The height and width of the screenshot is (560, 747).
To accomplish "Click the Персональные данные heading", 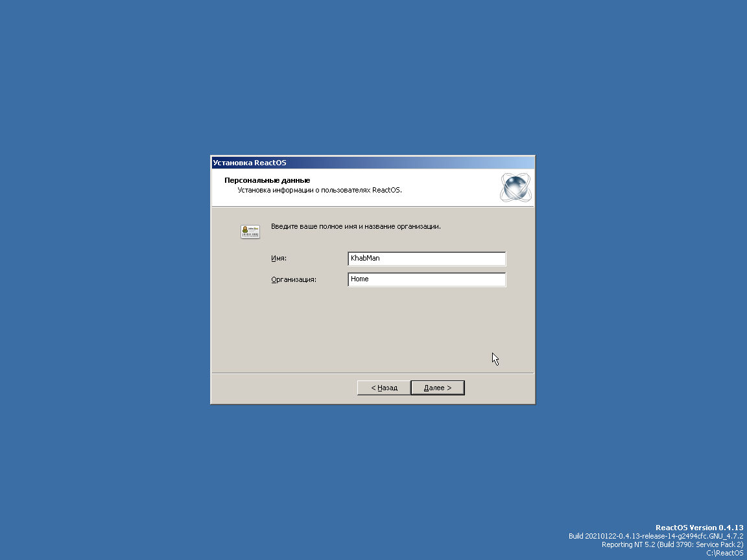I will (267, 180).
